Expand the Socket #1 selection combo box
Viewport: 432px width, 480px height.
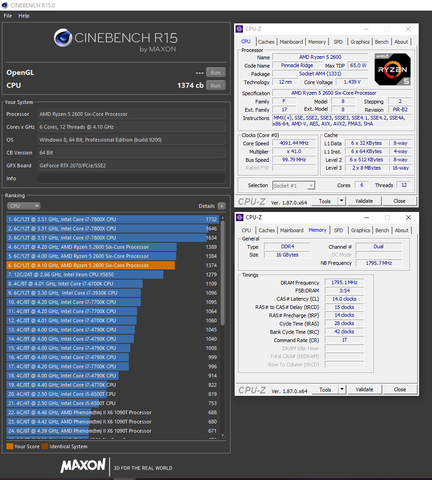click(x=293, y=186)
